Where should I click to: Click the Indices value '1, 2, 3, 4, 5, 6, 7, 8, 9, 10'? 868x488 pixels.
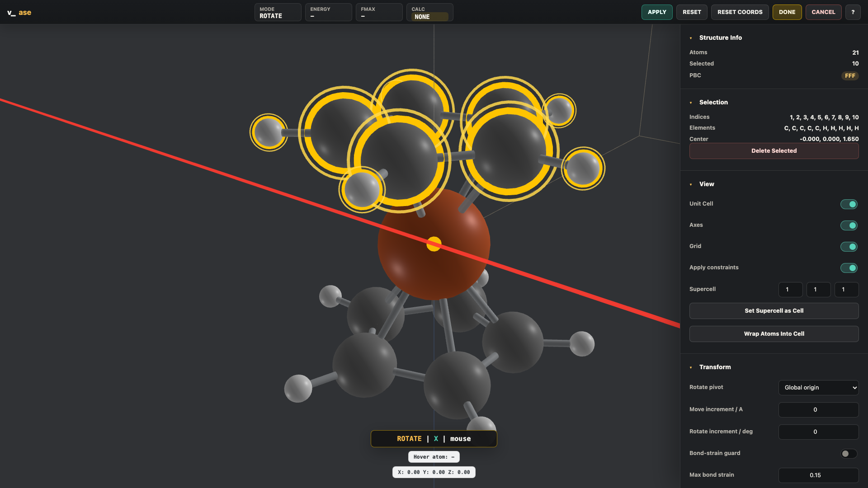pos(824,117)
